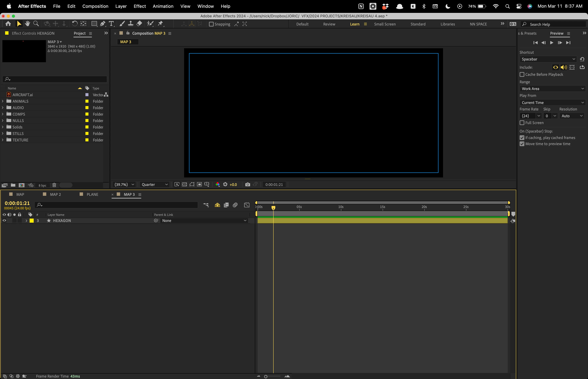
Task: Open the Animation menu
Action: tap(163, 6)
